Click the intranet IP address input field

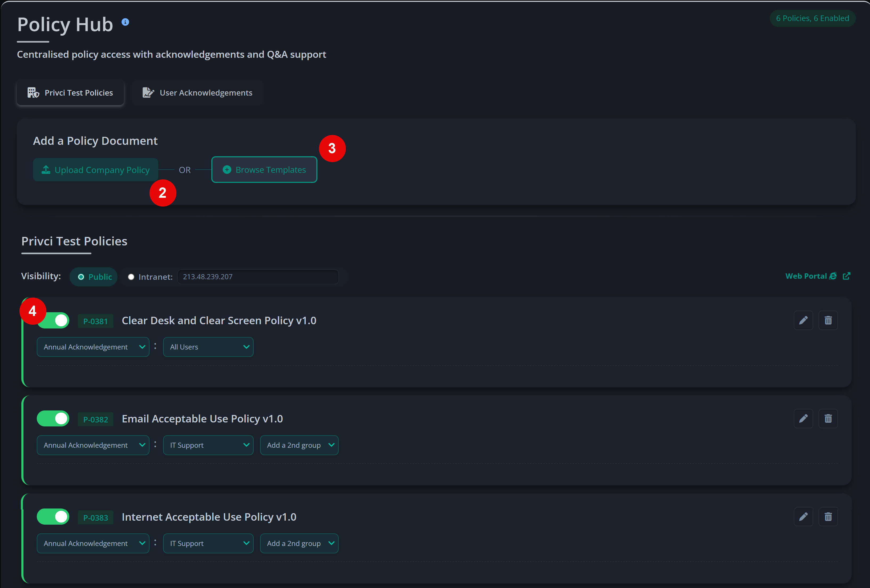click(x=258, y=277)
